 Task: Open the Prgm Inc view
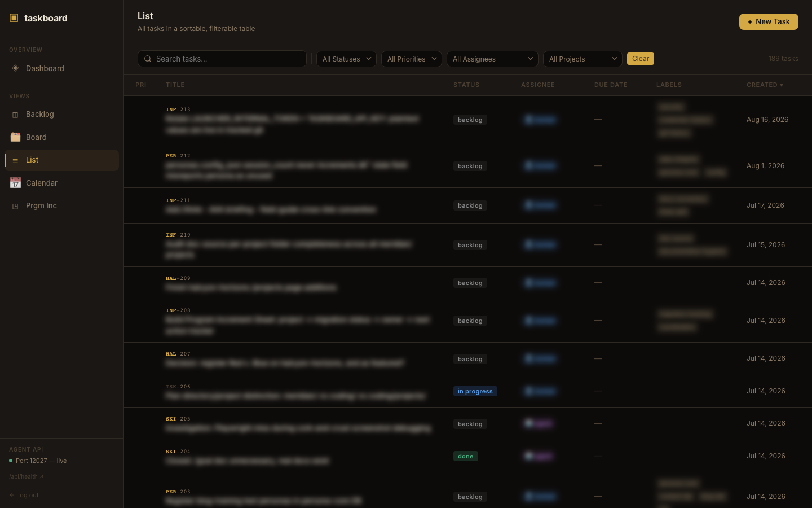61,205
